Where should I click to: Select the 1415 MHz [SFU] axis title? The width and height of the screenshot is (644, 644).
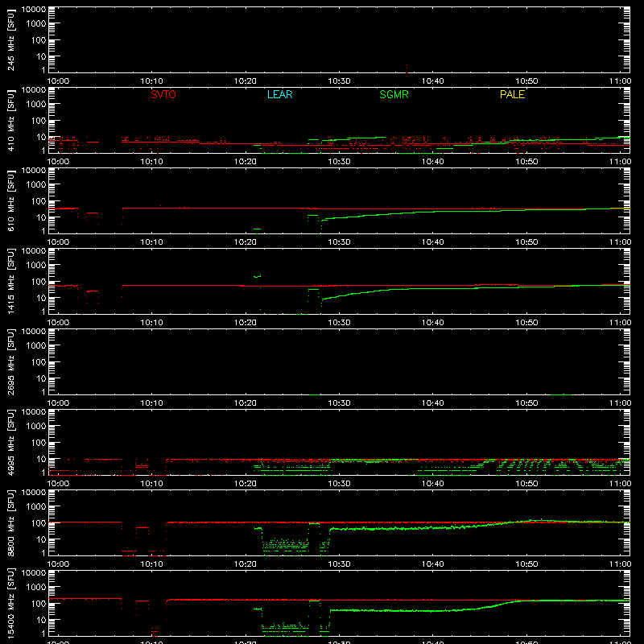pos(10,281)
